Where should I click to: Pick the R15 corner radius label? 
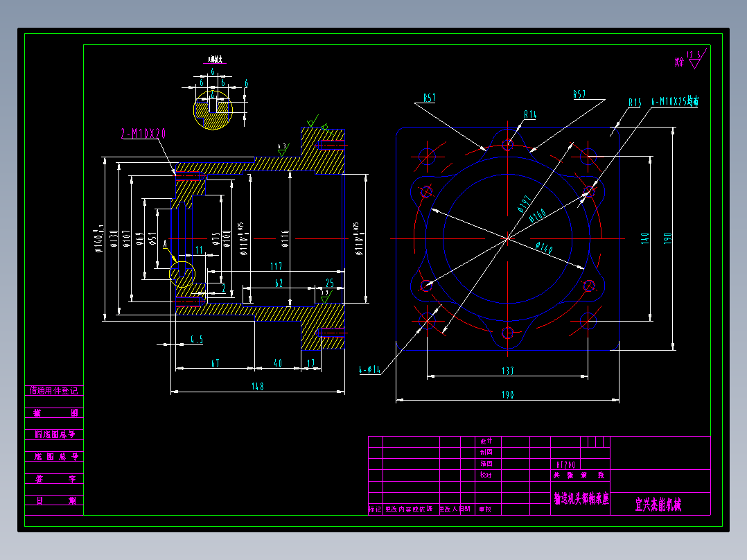pyautogui.click(x=635, y=103)
